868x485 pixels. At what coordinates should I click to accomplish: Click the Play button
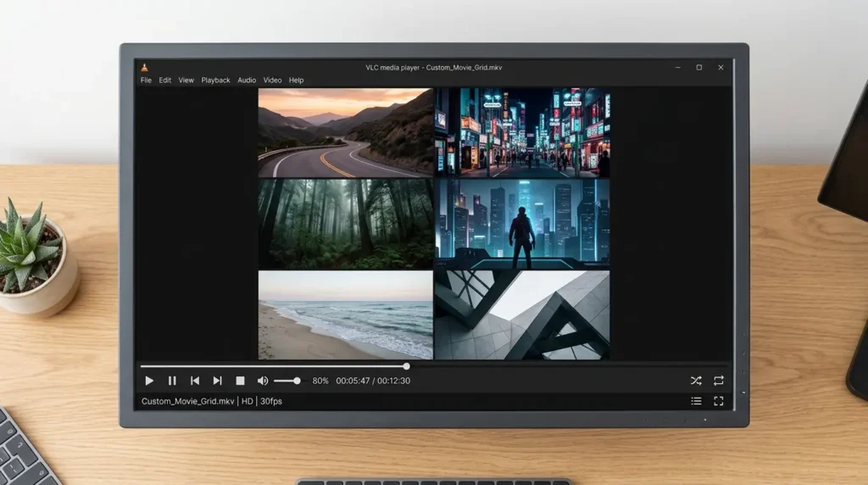149,381
